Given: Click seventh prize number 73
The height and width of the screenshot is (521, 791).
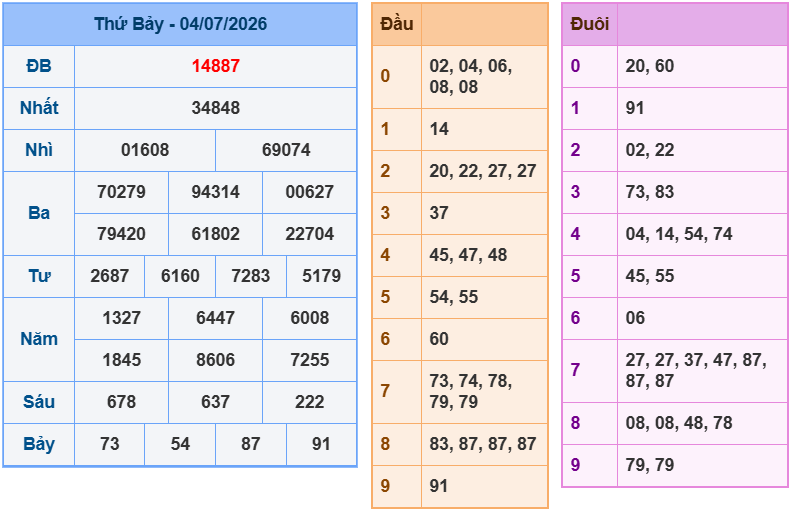Looking at the screenshot, I should tap(109, 444).
